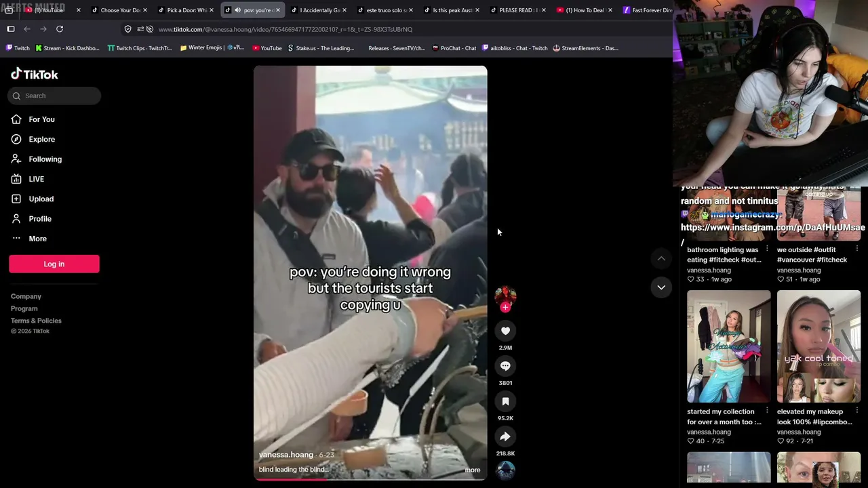Open the 'started my collection' video thumbnail

click(729, 346)
